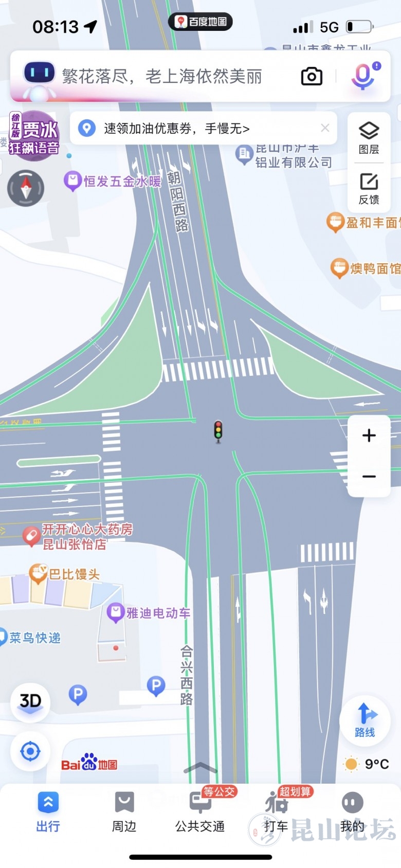
Task: Switch to the 公共交通 tab
Action: [x=200, y=811]
